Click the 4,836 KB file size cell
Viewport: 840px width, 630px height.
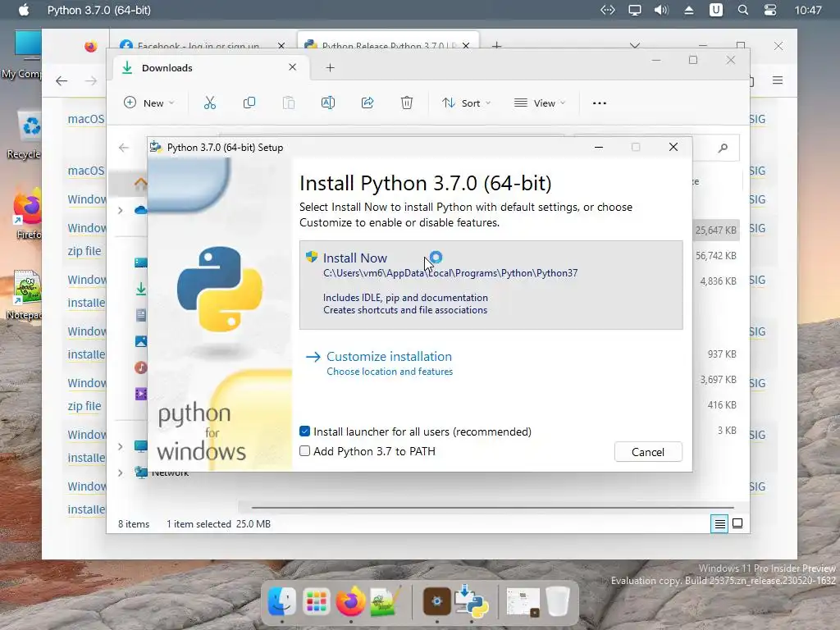[x=718, y=281]
